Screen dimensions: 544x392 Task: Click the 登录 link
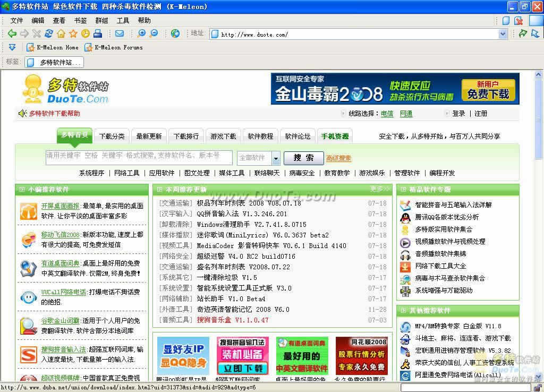[x=458, y=114]
